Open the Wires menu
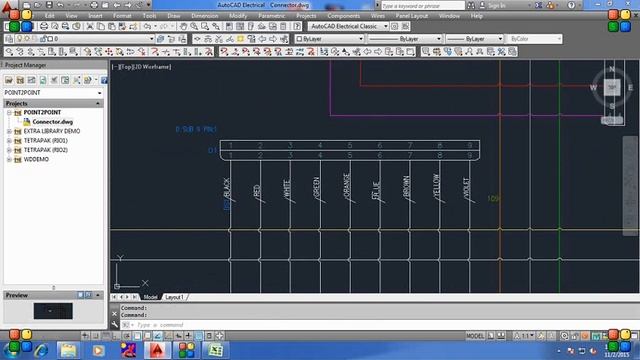 click(x=378, y=16)
